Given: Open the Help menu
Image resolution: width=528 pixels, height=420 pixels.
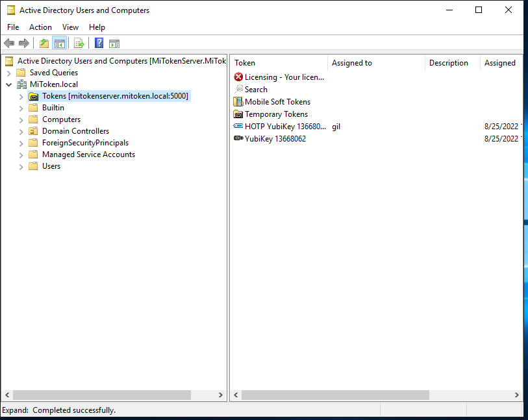Looking at the screenshot, I should tap(97, 27).
